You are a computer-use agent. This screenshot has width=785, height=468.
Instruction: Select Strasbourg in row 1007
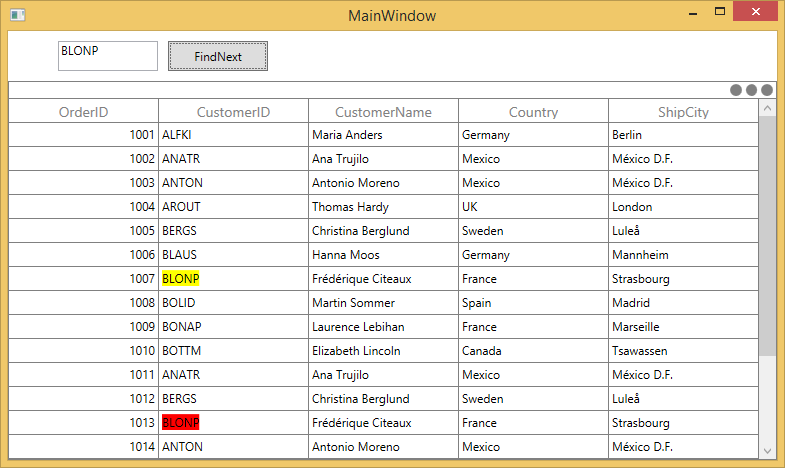pos(683,279)
